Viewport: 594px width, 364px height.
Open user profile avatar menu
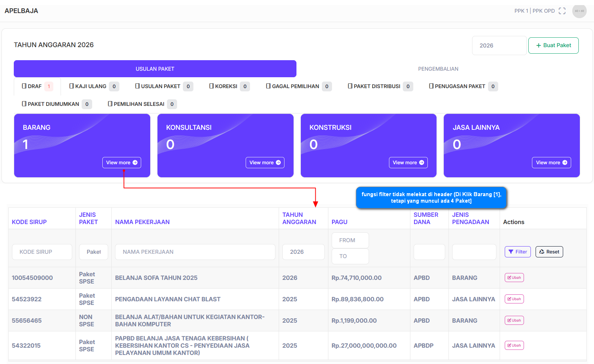[x=579, y=11]
